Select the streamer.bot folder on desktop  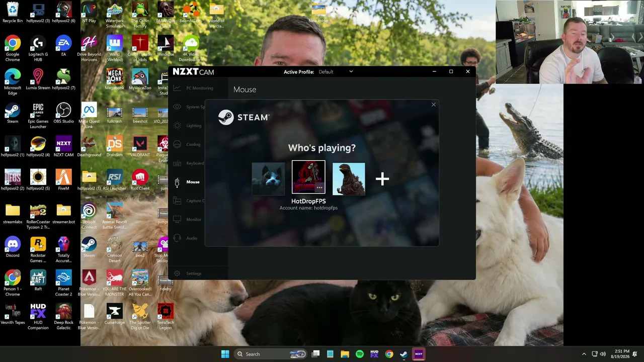(x=63, y=214)
